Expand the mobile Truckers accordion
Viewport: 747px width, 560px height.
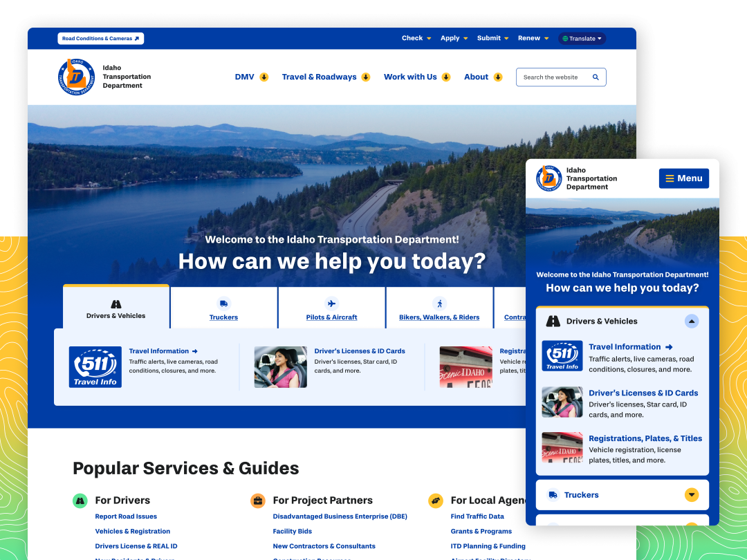point(692,495)
